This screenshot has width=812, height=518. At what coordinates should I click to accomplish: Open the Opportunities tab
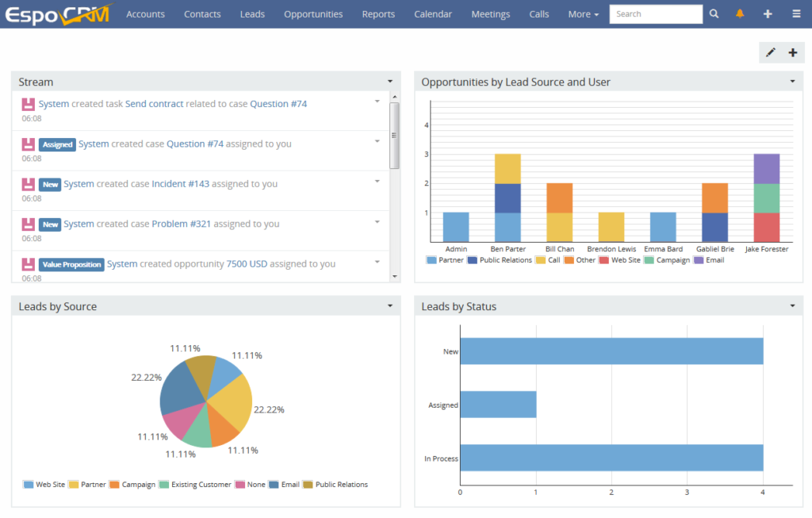[313, 14]
